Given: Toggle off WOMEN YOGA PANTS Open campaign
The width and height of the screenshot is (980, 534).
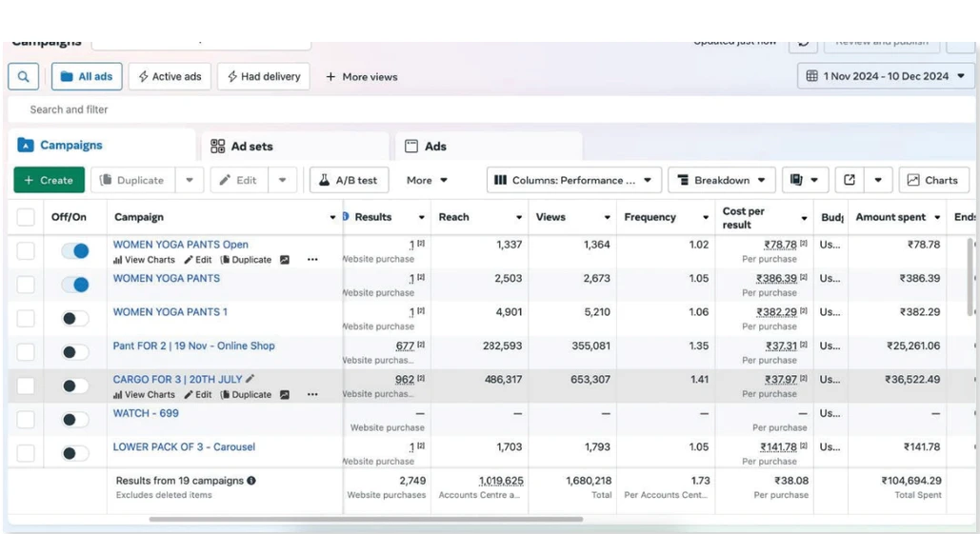Looking at the screenshot, I should pos(75,251).
